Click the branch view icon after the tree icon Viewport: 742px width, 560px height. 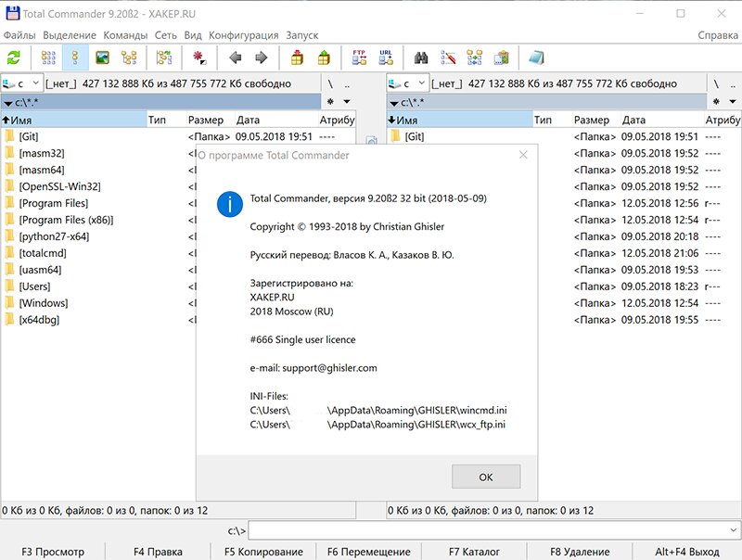point(164,57)
